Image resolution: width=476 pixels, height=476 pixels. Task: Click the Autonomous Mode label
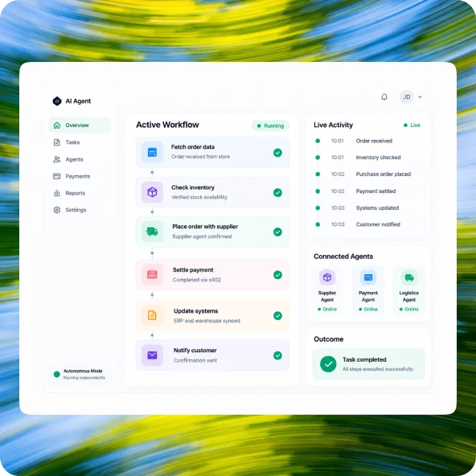coord(83,371)
